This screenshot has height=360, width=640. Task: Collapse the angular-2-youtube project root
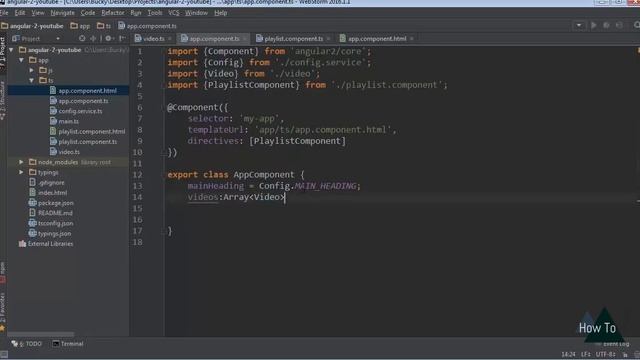tap(11, 50)
